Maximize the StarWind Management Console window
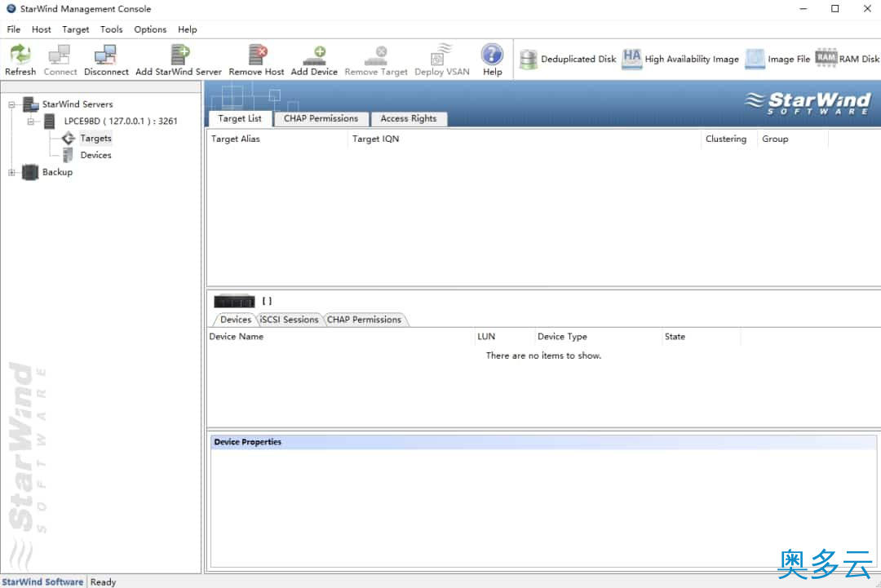881x588 pixels. point(835,8)
